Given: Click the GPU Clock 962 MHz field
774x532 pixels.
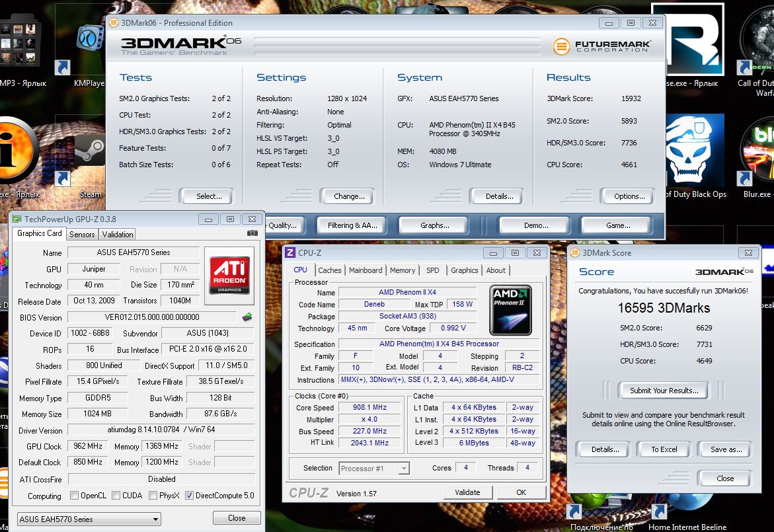Looking at the screenshot, I should click(88, 446).
